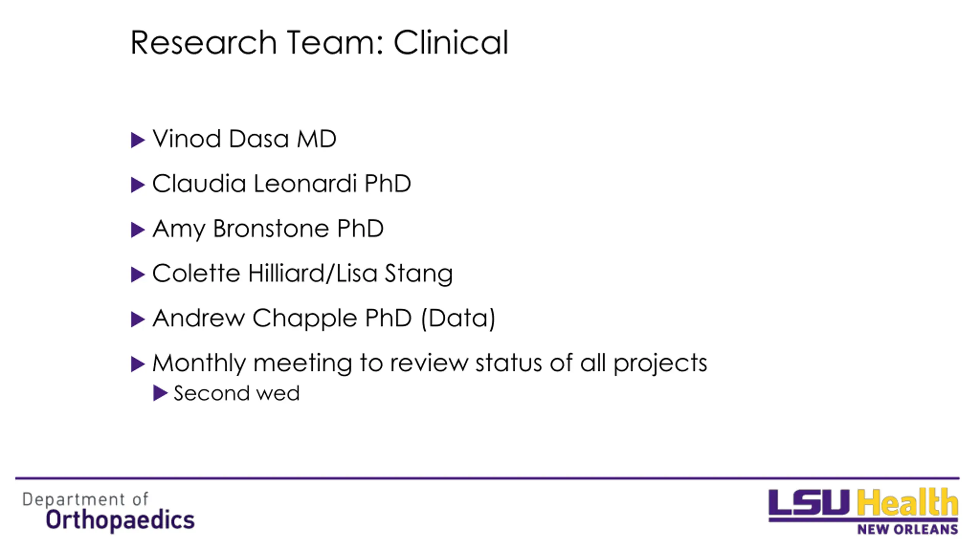Click the NEW ORLEANS text in logo
The image size is (980, 551).
[907, 530]
